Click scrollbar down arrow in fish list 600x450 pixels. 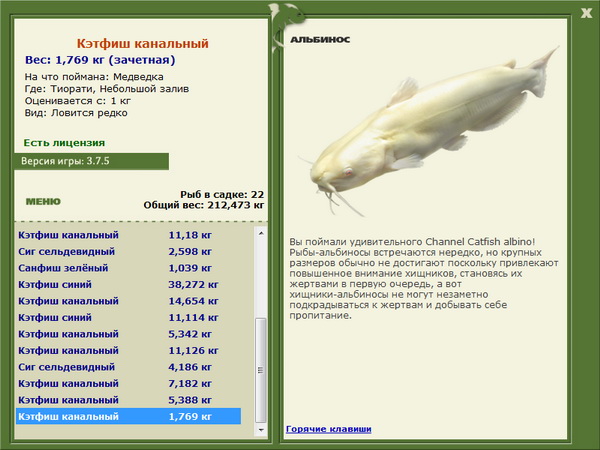[x=261, y=430]
